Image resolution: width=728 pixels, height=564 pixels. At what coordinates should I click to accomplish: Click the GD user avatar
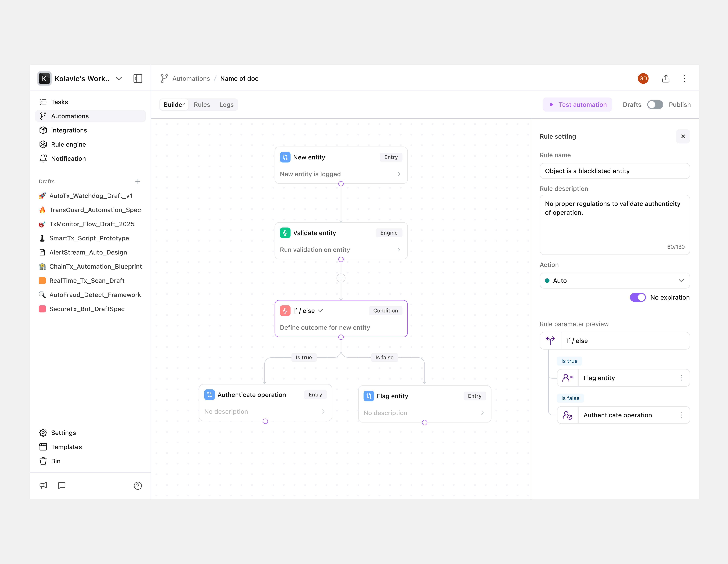[643, 79]
